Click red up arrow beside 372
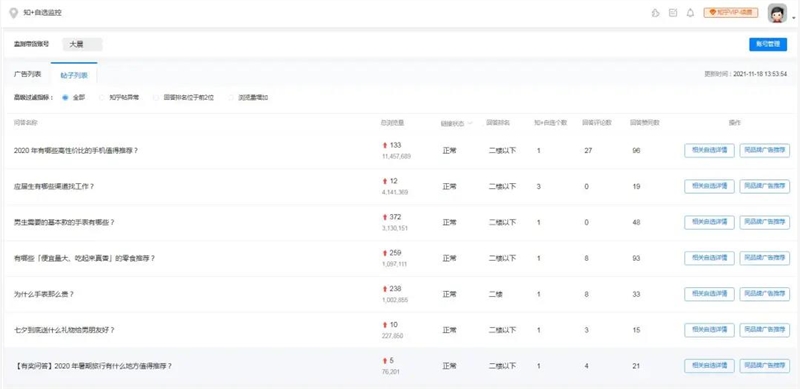The image size is (800, 389). coord(385,217)
